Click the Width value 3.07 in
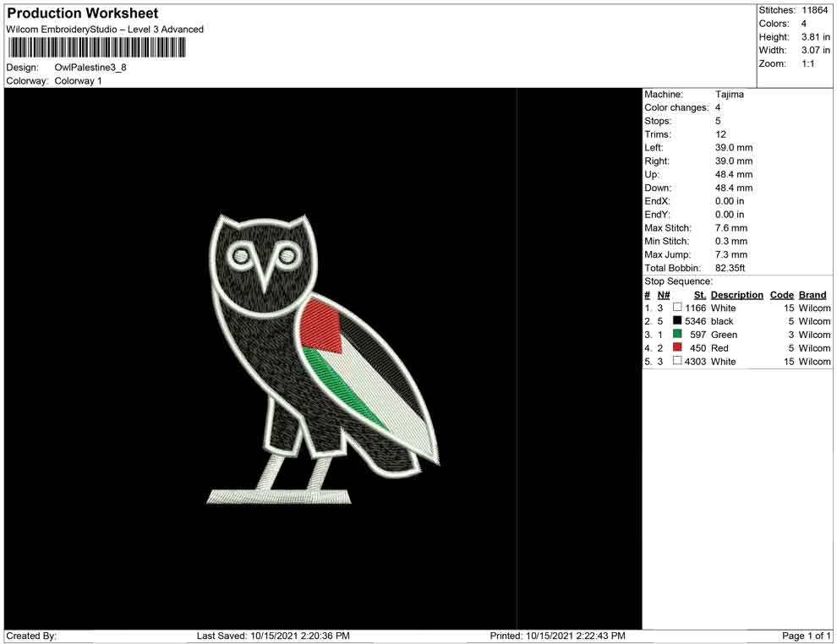Image resolution: width=837 pixels, height=644 pixels. (x=816, y=50)
